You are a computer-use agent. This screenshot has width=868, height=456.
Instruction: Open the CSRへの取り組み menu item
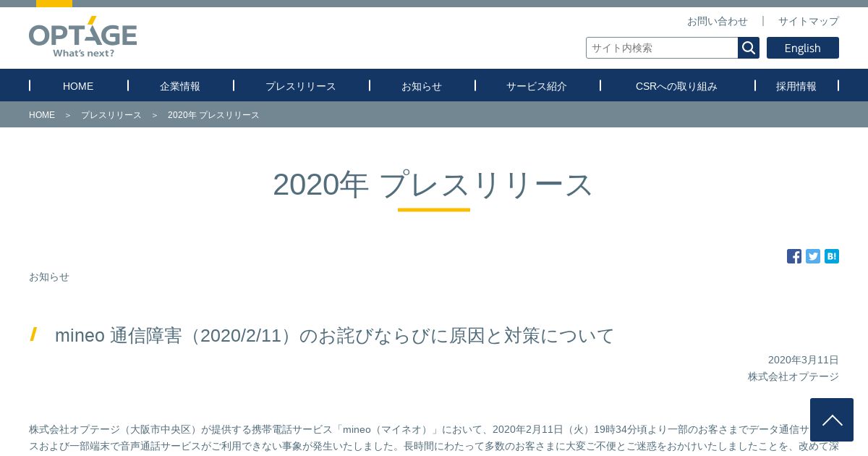(677, 85)
